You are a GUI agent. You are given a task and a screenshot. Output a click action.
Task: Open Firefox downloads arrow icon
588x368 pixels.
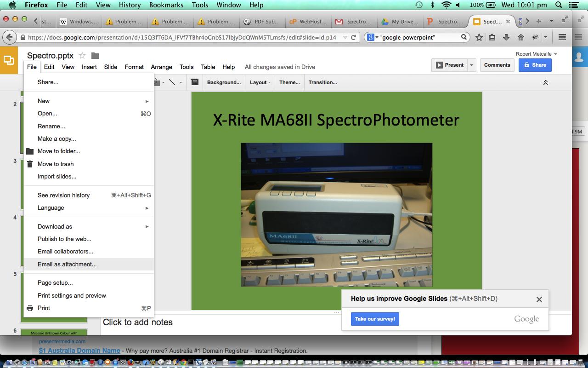tap(506, 37)
